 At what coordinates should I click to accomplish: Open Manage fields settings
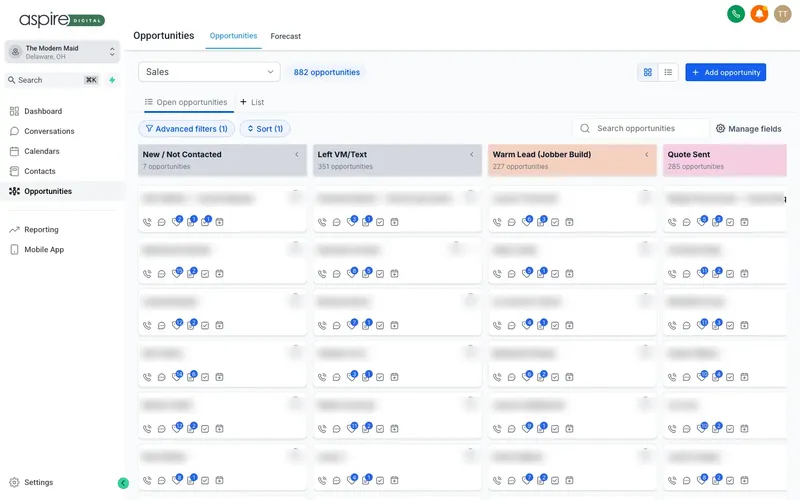748,129
